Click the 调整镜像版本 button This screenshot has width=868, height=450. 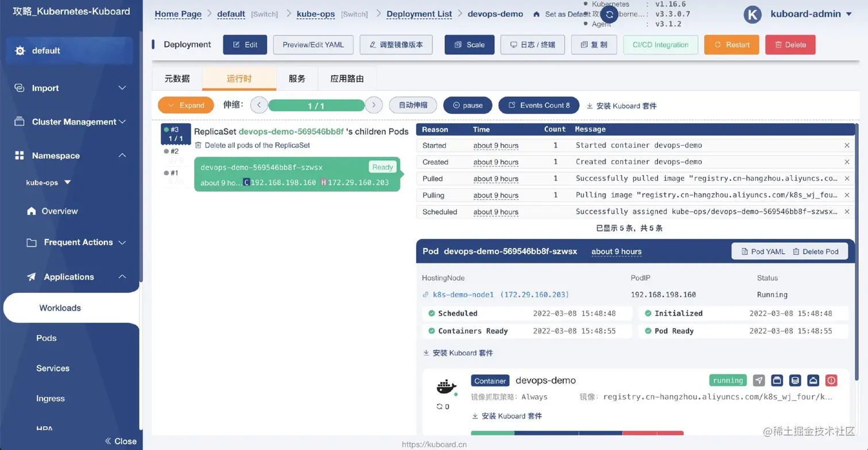pos(396,45)
